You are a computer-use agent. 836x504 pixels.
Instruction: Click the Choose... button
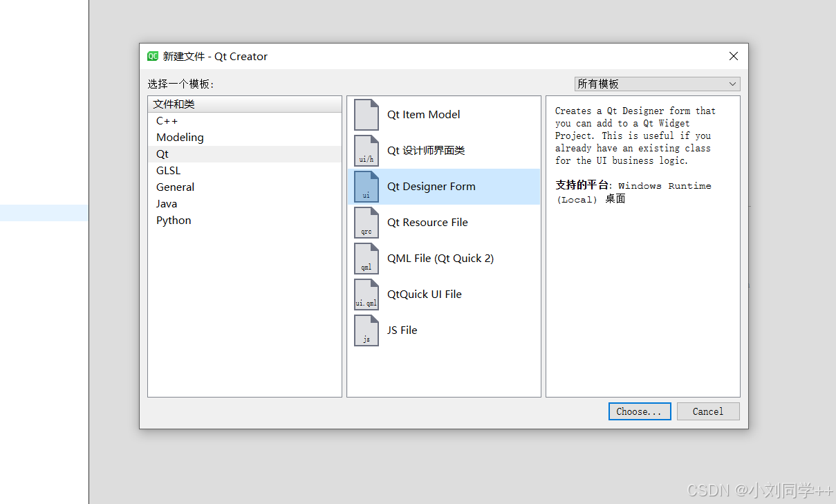tap(640, 411)
